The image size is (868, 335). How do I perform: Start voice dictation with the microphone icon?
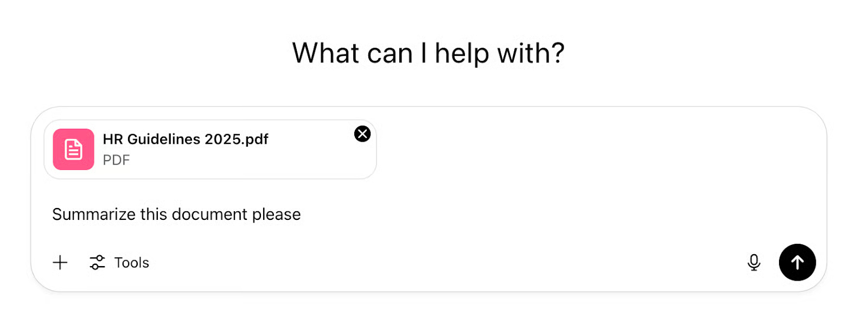click(x=754, y=263)
